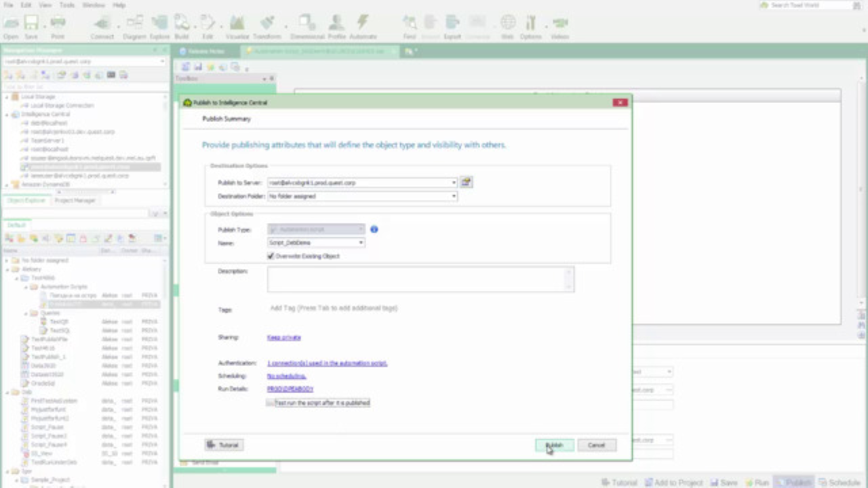
Task: Click the Profile toolbar icon
Action: tap(336, 24)
